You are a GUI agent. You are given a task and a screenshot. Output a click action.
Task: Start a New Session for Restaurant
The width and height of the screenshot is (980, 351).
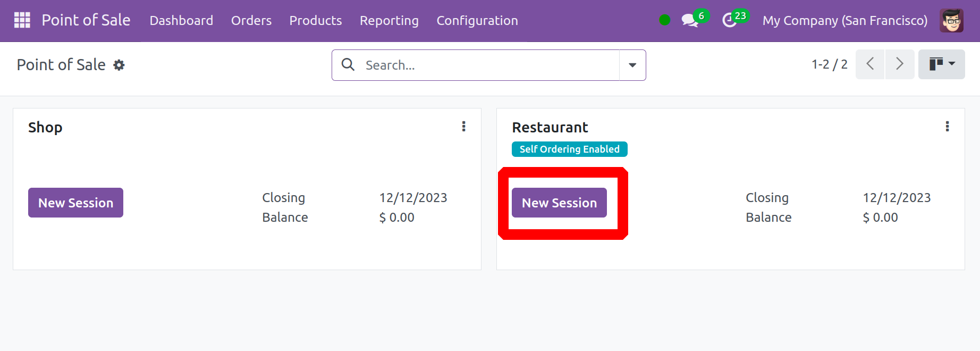[559, 203]
